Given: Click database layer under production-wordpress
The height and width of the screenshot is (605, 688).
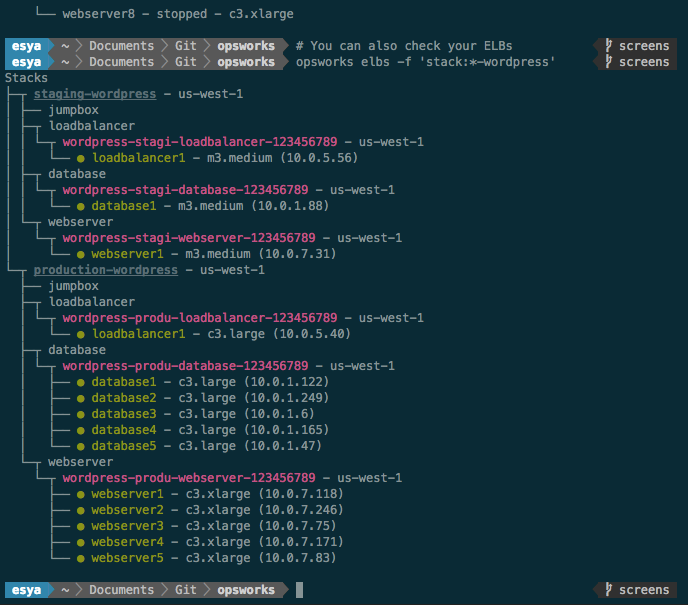Looking at the screenshot, I should tap(77, 350).
